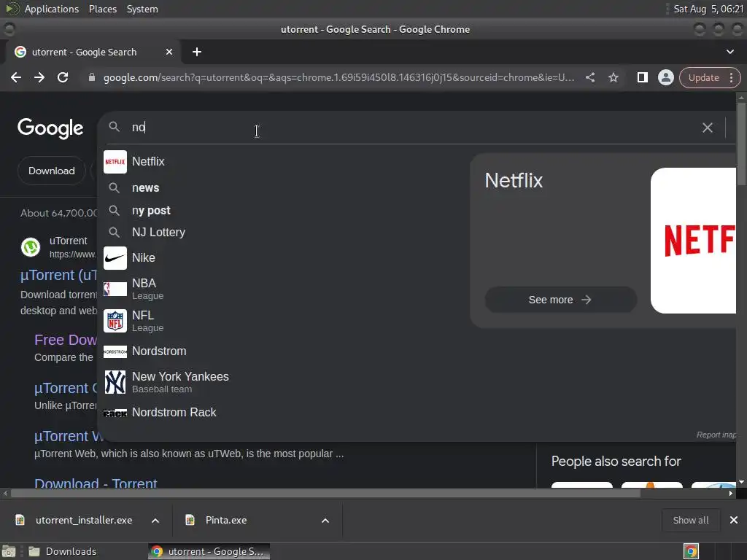Select the Download filter chip
The height and width of the screenshot is (560, 747).
(52, 171)
